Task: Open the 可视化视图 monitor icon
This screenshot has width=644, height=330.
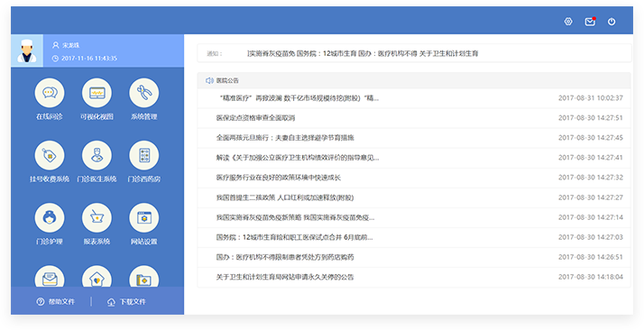Action: 97,93
